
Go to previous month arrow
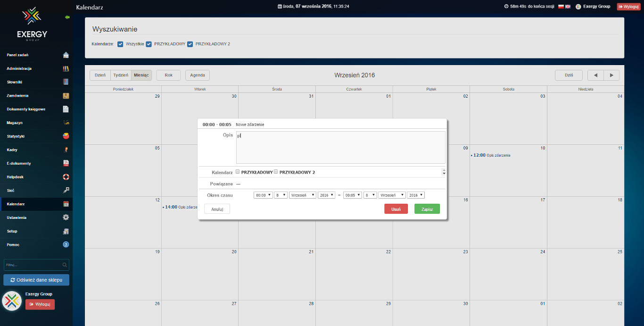tap(595, 75)
